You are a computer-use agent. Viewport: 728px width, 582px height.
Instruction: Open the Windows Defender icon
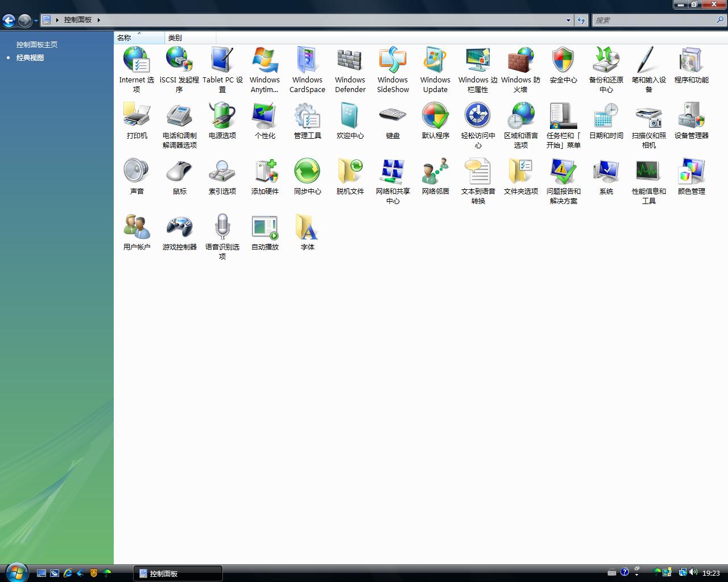pyautogui.click(x=350, y=61)
